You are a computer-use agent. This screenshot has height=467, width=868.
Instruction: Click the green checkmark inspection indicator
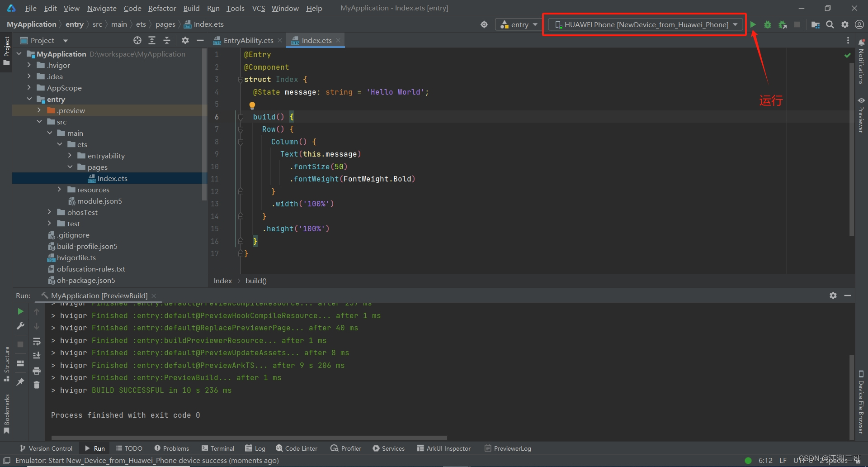[848, 55]
